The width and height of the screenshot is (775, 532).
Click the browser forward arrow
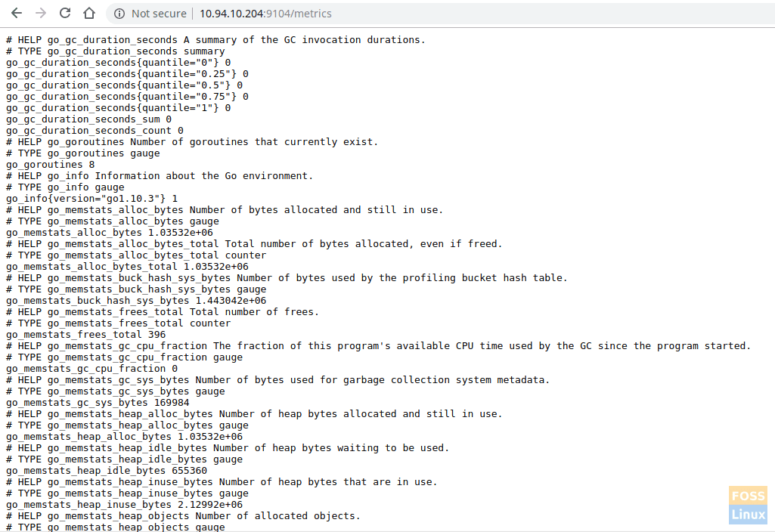pyautogui.click(x=41, y=14)
